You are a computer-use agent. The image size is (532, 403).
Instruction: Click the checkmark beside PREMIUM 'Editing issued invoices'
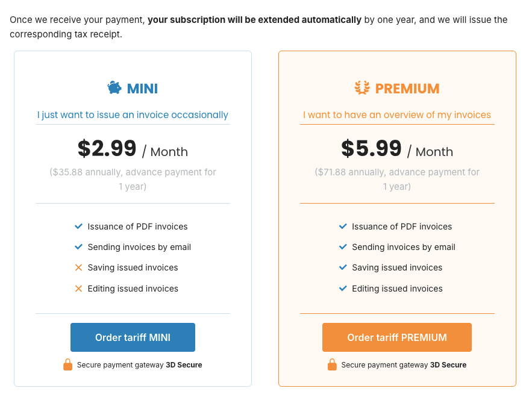(343, 289)
